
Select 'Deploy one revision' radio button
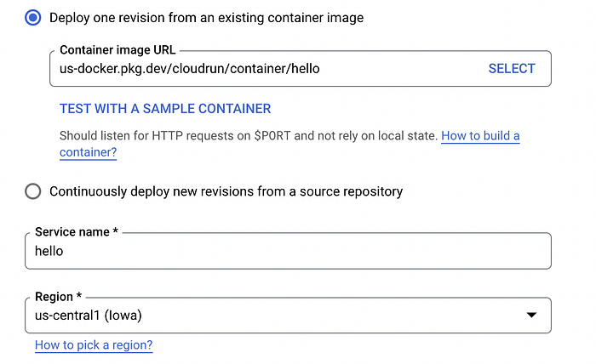tap(33, 18)
